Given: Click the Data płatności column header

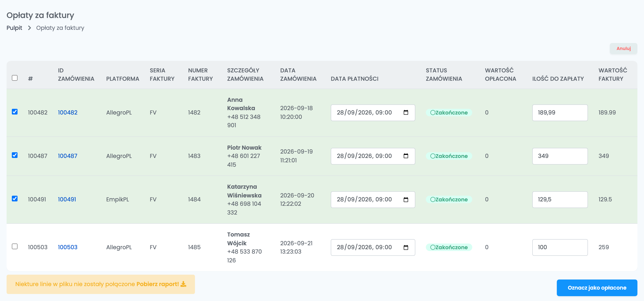Looking at the screenshot, I should click(354, 79).
